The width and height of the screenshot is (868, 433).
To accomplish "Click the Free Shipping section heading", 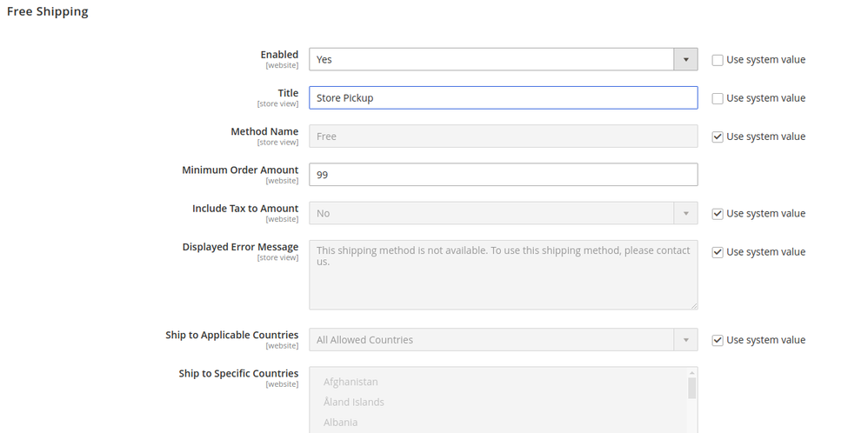I will click(x=48, y=12).
